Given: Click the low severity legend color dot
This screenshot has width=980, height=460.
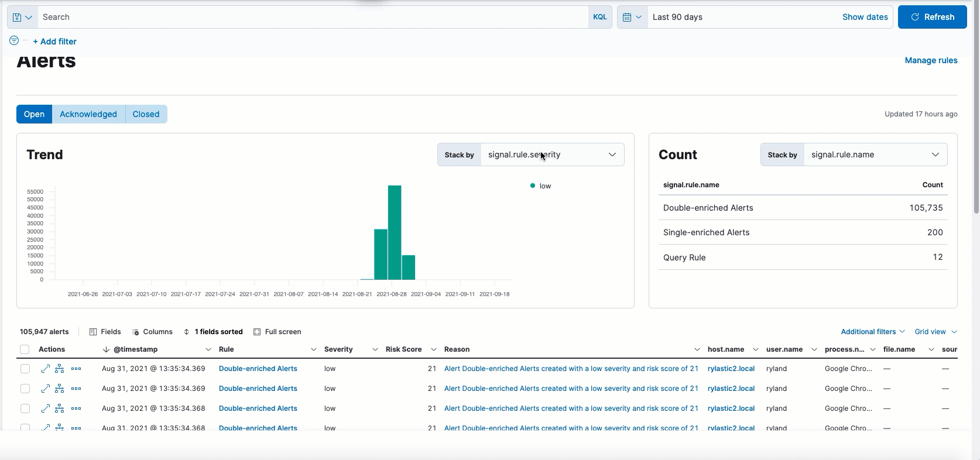Looking at the screenshot, I should tap(533, 186).
